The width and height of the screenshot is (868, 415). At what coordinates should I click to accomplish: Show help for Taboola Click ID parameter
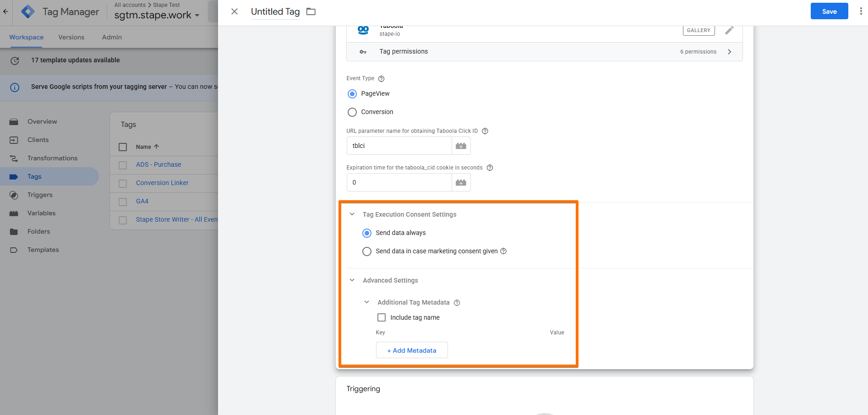pyautogui.click(x=485, y=131)
